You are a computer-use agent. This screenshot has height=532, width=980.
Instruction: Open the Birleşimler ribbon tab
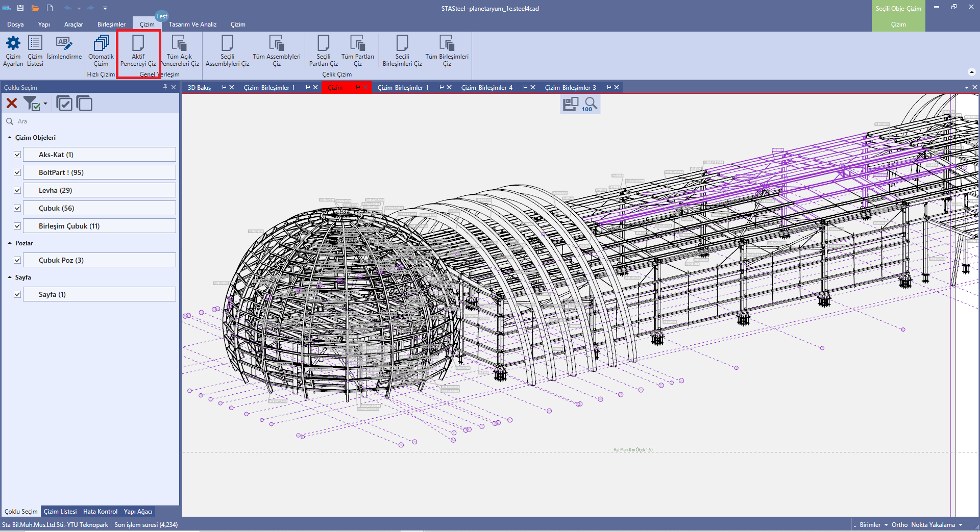tap(111, 24)
